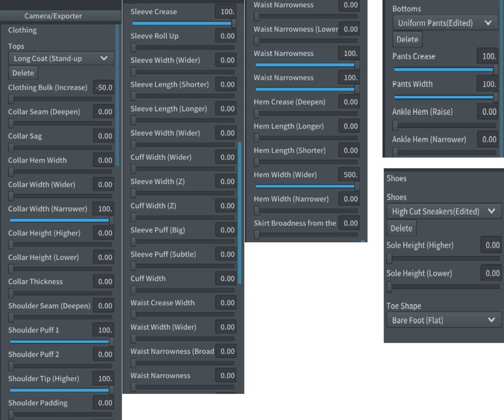Click the Collar Thickness slider

coord(61,293)
